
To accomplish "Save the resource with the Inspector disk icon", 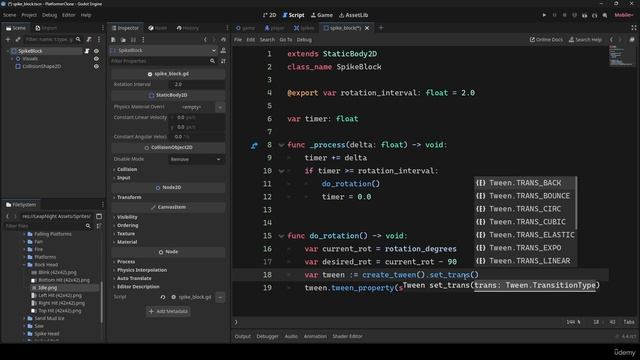I will pos(133,40).
